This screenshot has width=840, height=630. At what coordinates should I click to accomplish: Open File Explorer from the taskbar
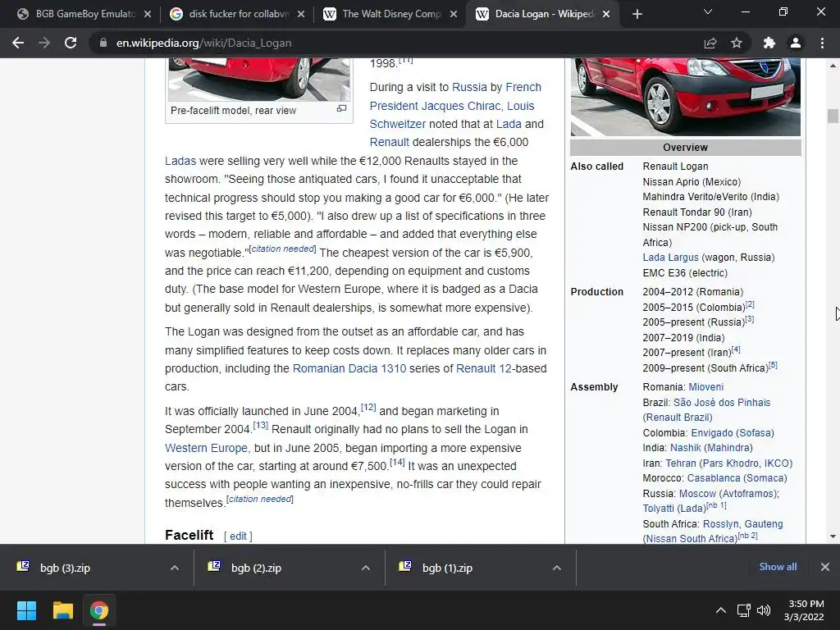click(62, 610)
